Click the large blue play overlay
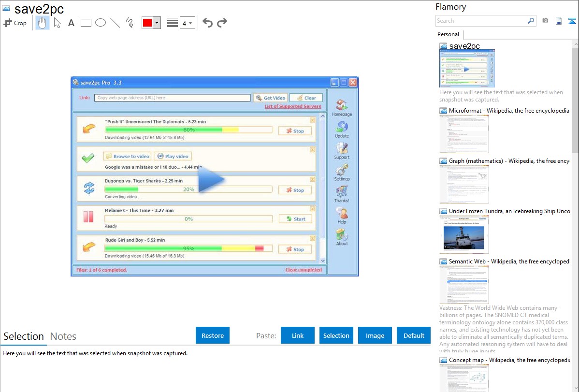Screen dimensions: 579x392 211,179
